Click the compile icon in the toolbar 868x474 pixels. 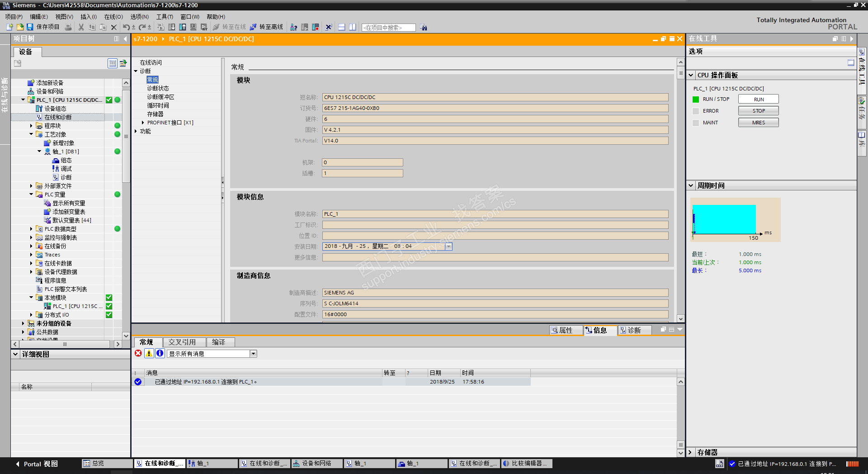[160, 27]
